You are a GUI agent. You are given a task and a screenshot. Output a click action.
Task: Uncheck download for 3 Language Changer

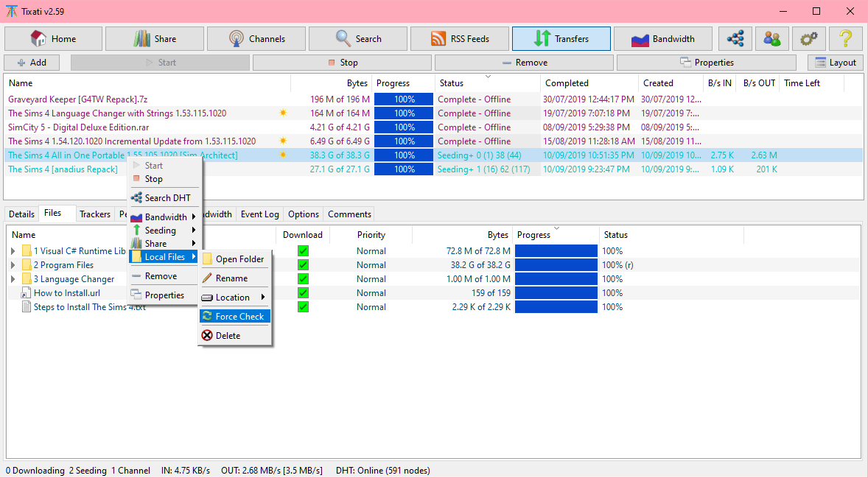click(x=303, y=279)
